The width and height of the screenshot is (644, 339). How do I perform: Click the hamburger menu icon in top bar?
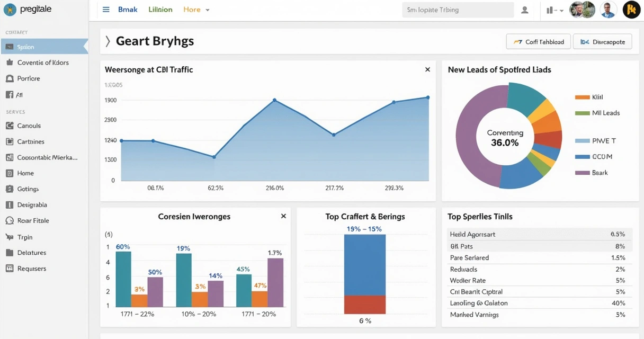click(x=106, y=10)
